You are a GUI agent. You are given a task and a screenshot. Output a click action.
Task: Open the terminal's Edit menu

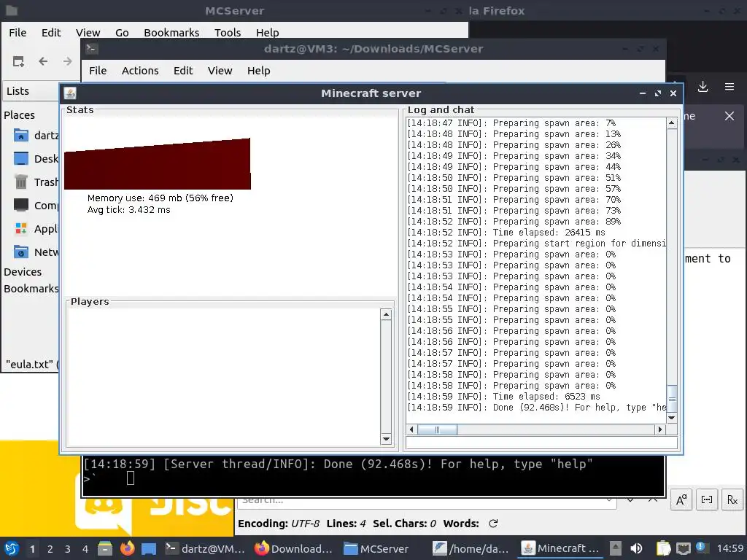183,71
